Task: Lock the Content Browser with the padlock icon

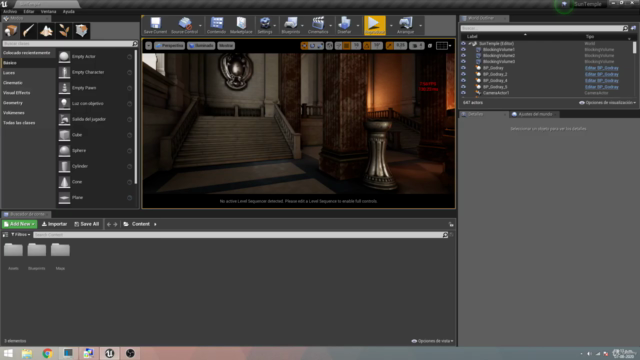Action: point(451,224)
